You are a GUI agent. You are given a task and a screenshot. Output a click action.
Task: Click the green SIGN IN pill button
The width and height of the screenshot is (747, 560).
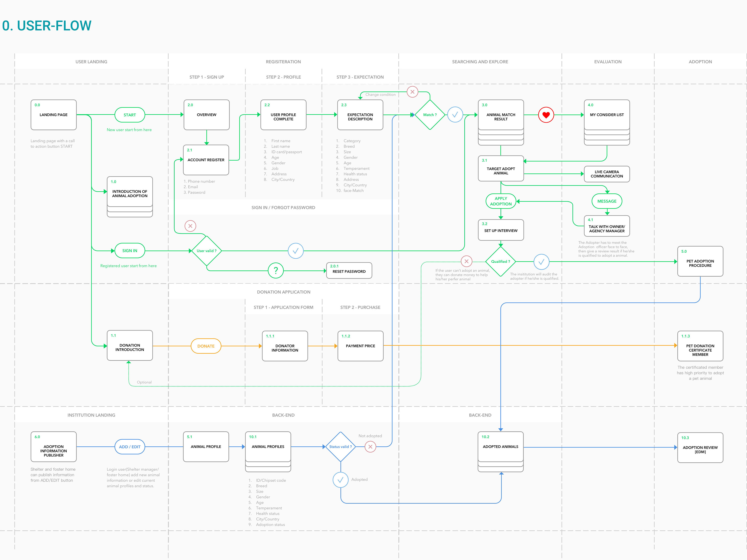130,251
